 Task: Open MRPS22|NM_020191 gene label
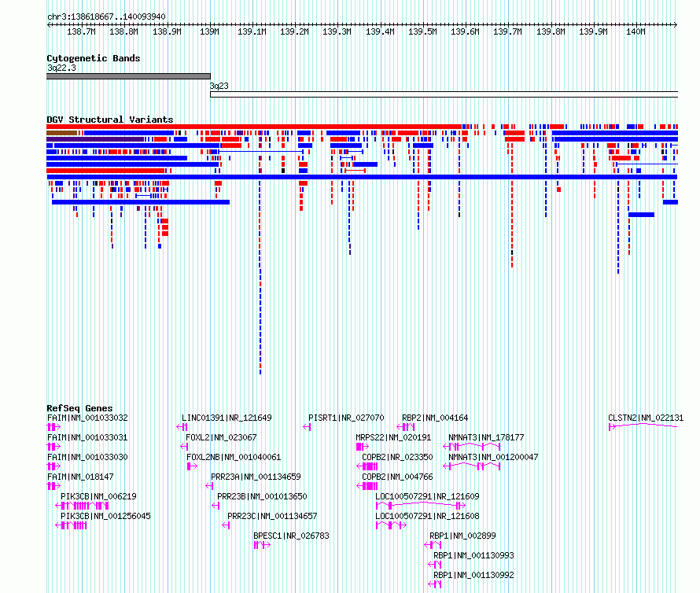(x=393, y=437)
